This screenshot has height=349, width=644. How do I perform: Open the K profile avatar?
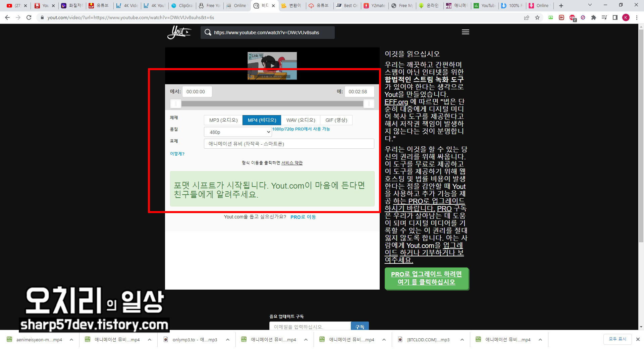pos(626,17)
